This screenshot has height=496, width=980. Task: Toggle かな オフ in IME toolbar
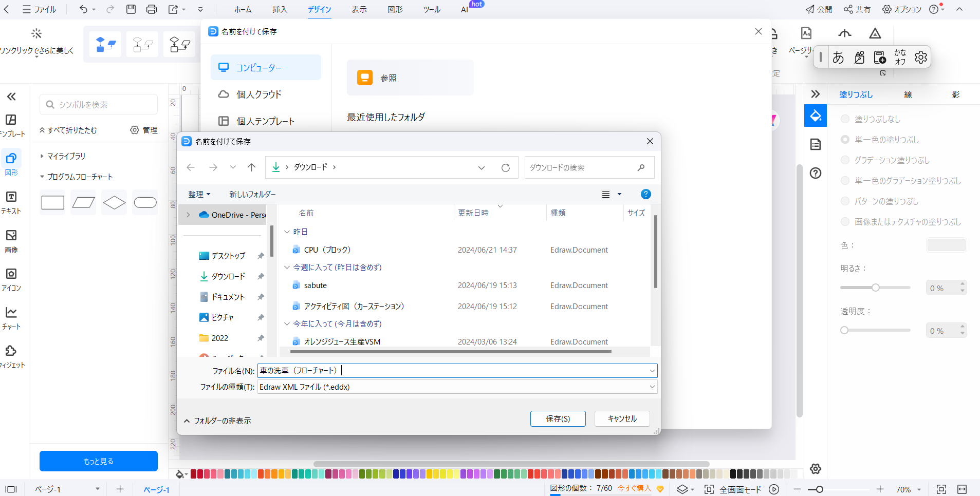click(x=900, y=57)
